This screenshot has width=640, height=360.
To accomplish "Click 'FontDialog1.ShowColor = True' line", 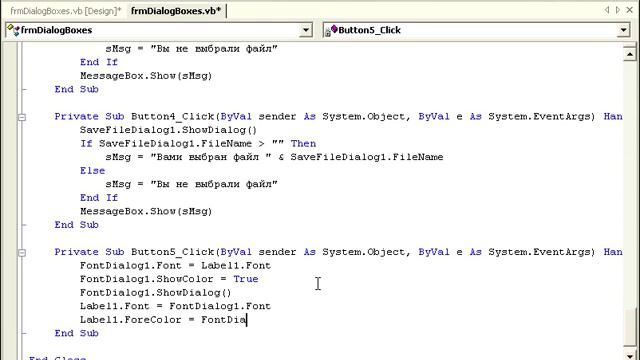I will pos(169,279).
